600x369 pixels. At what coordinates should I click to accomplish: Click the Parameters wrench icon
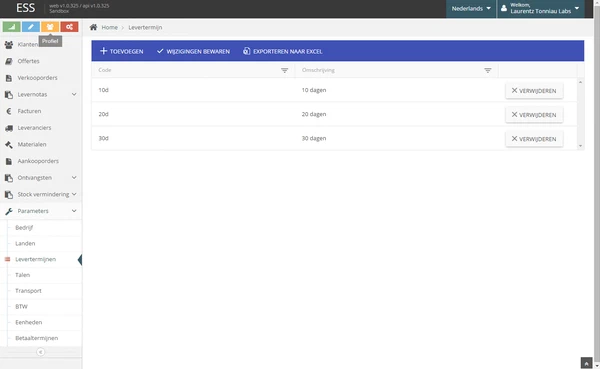coord(9,211)
